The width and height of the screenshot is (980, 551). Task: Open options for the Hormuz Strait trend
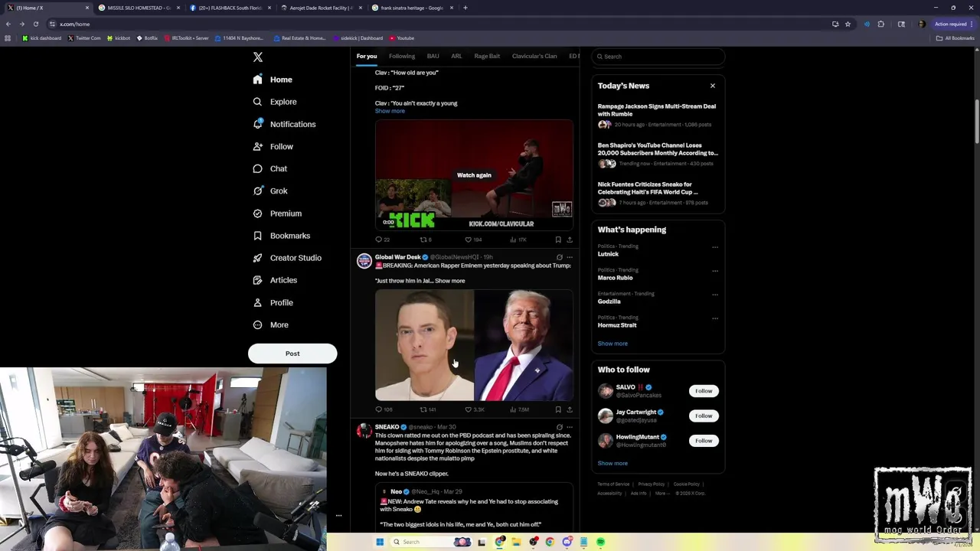pyautogui.click(x=715, y=318)
